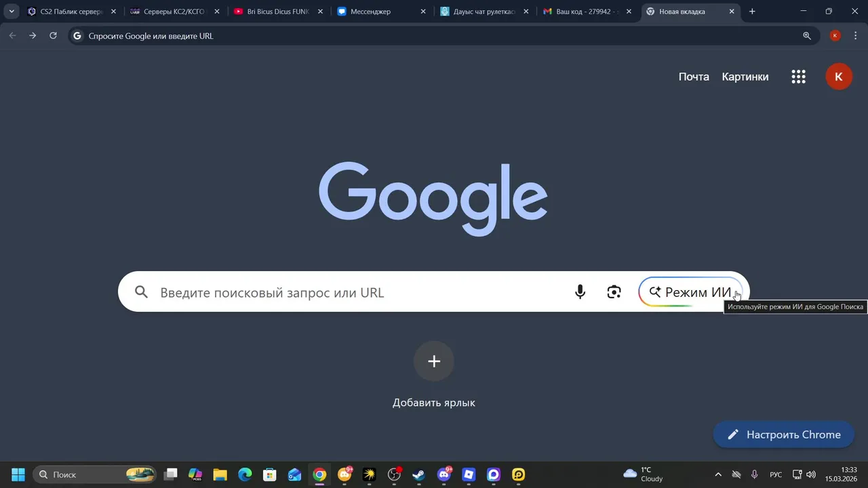
Task: Open the Windows Start menu
Action: [x=18, y=474]
